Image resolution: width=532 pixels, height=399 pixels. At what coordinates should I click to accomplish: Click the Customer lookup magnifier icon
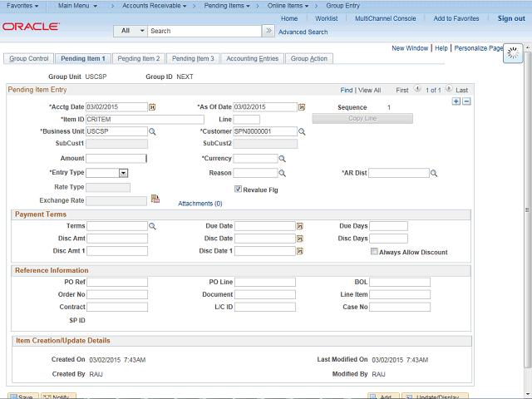tap(301, 131)
